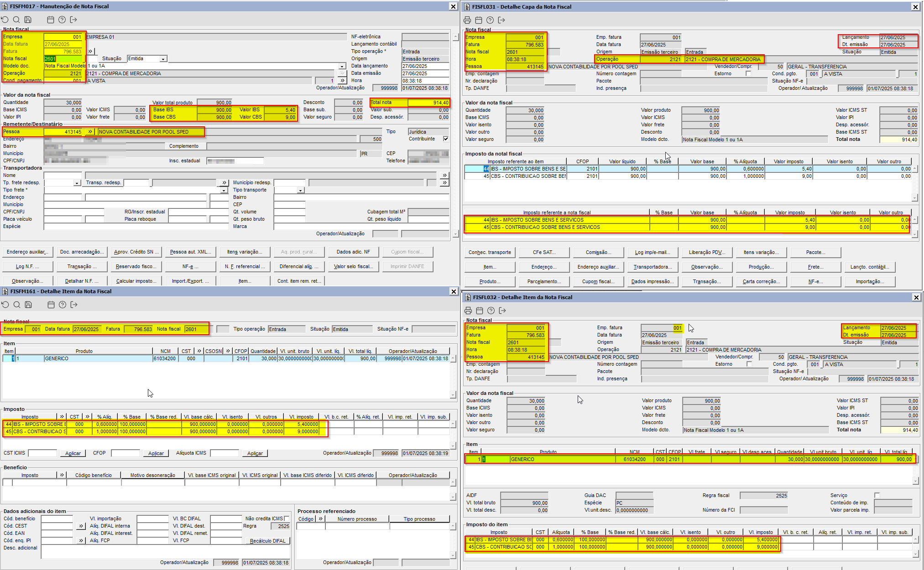Image resolution: width=924 pixels, height=570 pixels.
Task: Expand the Tp. frete redesp. dropdown
Action: (x=77, y=183)
